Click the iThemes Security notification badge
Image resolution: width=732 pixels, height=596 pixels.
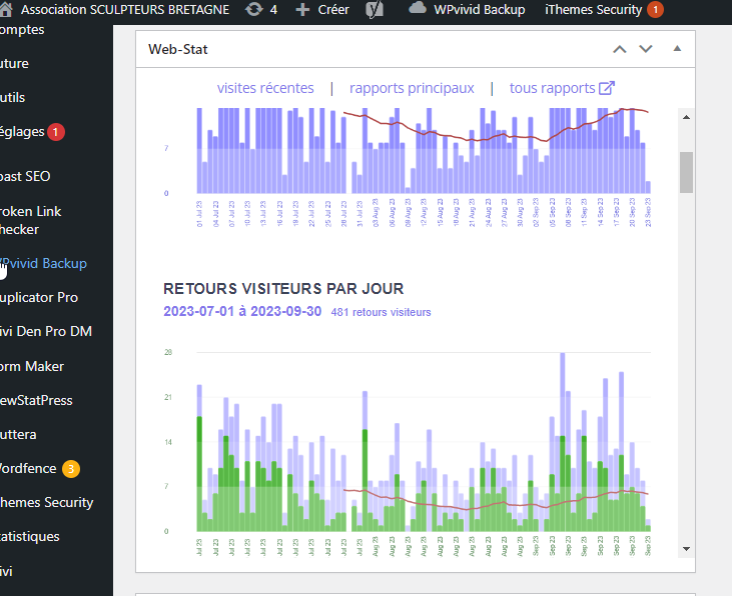click(655, 10)
